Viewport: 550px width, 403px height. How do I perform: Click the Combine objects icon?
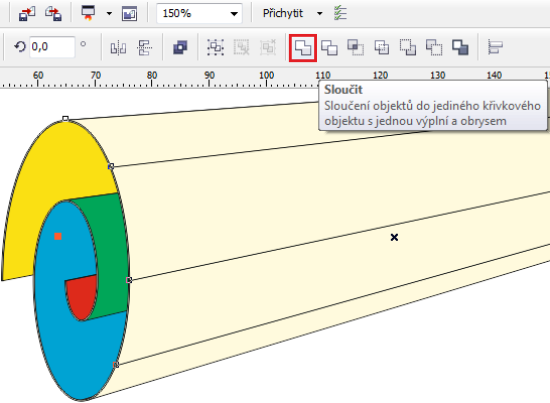180,47
